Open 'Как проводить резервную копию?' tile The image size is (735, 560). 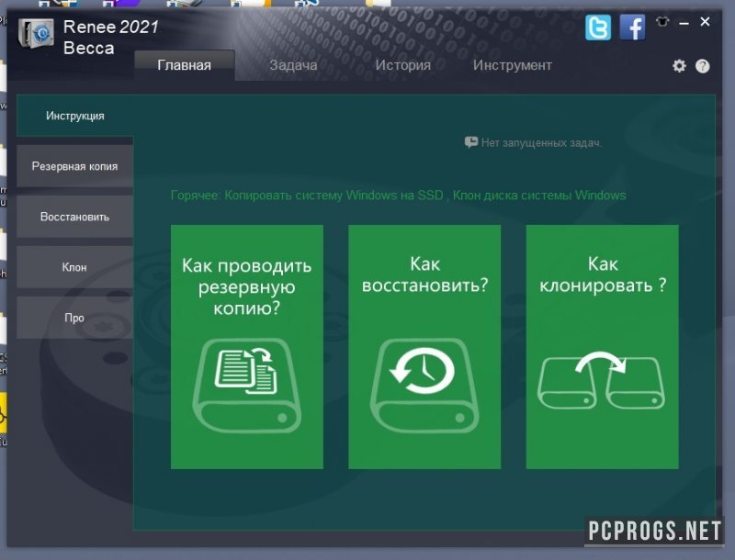click(247, 347)
